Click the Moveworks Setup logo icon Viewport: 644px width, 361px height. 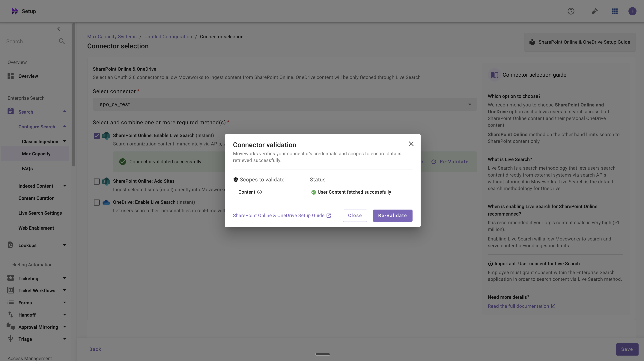point(15,11)
